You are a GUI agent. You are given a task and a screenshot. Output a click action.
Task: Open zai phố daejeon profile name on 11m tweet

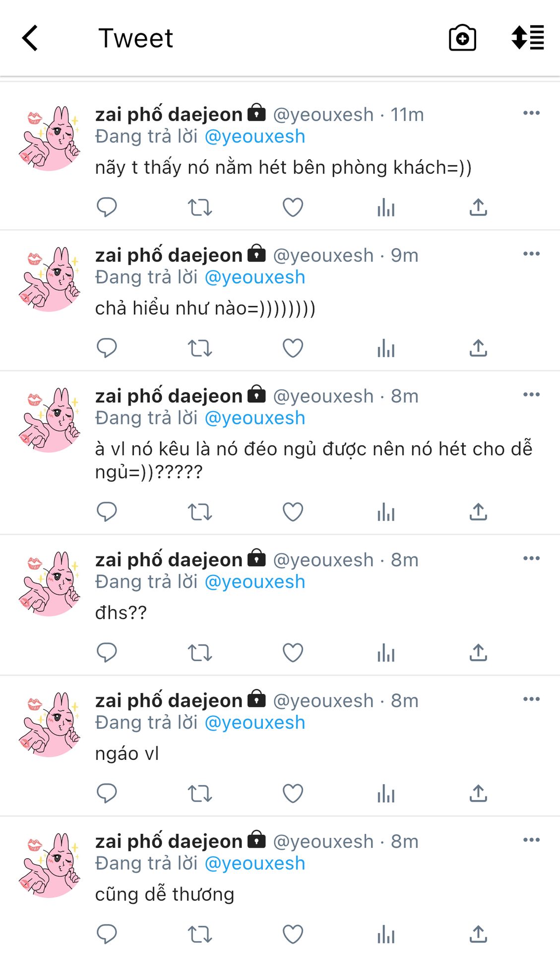click(169, 115)
